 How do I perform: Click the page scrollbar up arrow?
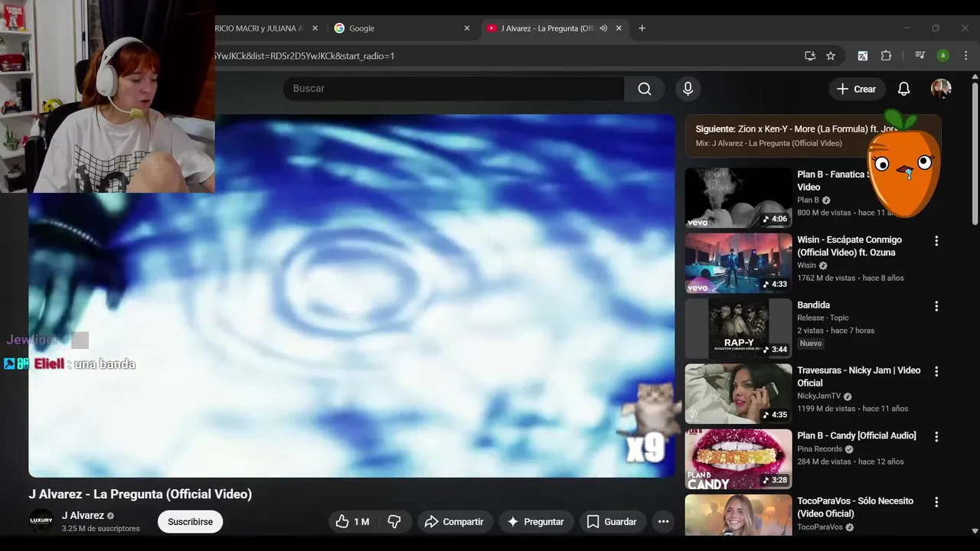[975, 77]
